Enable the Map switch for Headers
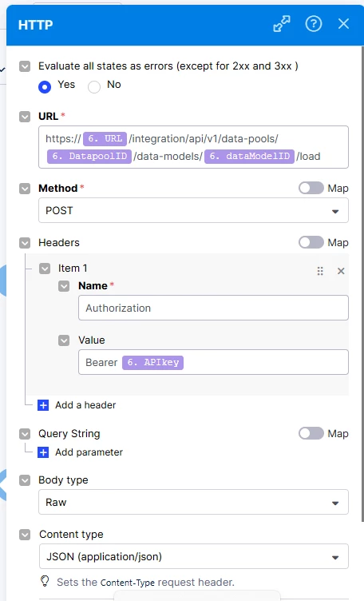The width and height of the screenshot is (364, 601). [311, 242]
